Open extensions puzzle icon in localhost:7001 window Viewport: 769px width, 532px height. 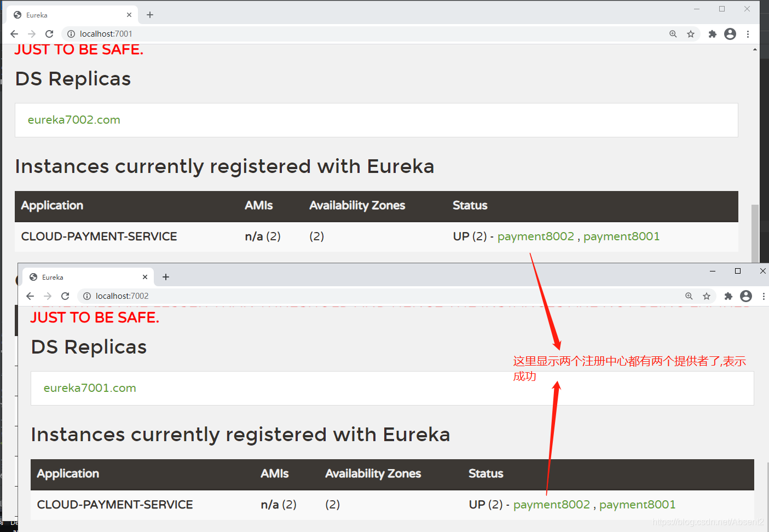tap(713, 34)
